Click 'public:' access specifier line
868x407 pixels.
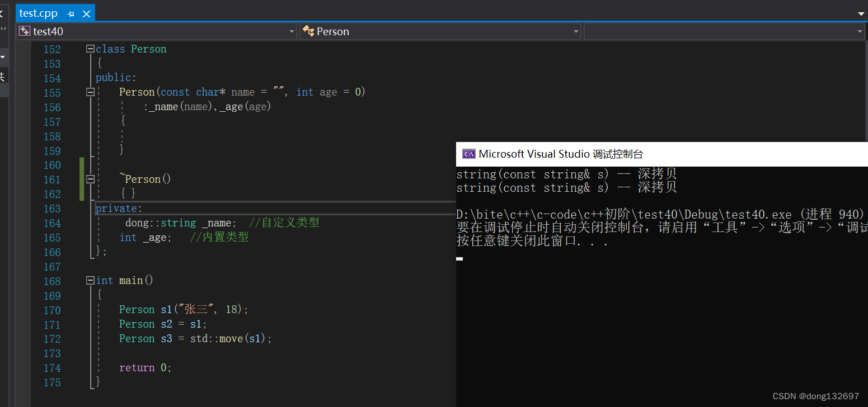pyautogui.click(x=116, y=78)
